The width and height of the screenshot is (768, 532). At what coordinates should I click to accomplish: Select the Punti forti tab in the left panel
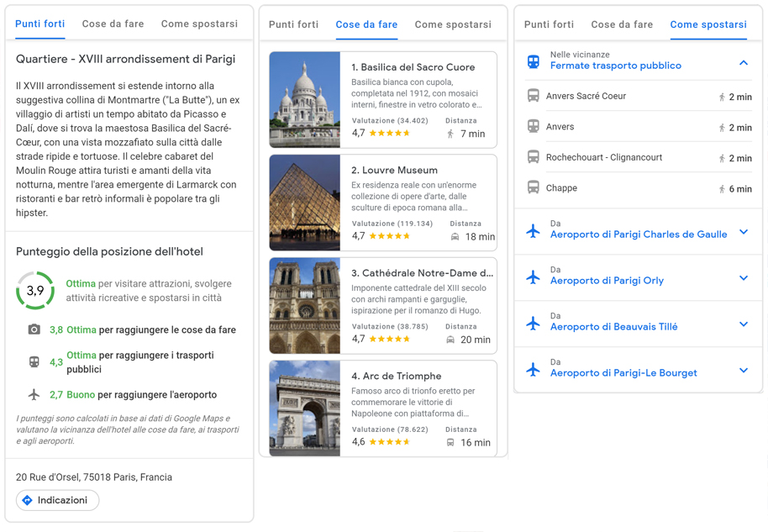coord(40,24)
